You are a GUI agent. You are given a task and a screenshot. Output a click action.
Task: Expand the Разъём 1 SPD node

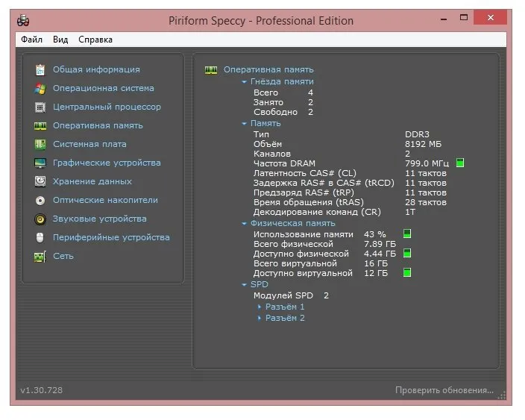point(260,307)
